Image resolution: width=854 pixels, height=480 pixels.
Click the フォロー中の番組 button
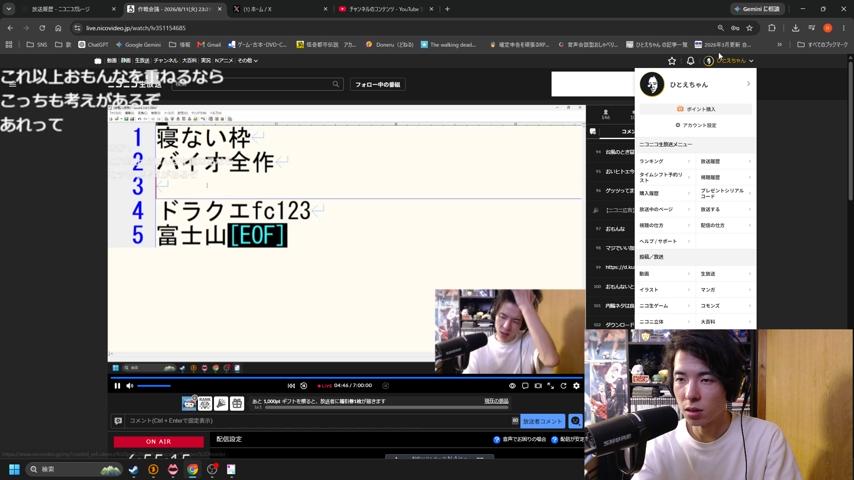(x=377, y=84)
